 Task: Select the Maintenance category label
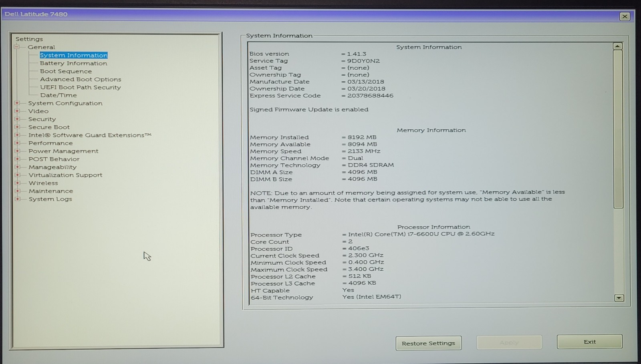pyautogui.click(x=51, y=191)
